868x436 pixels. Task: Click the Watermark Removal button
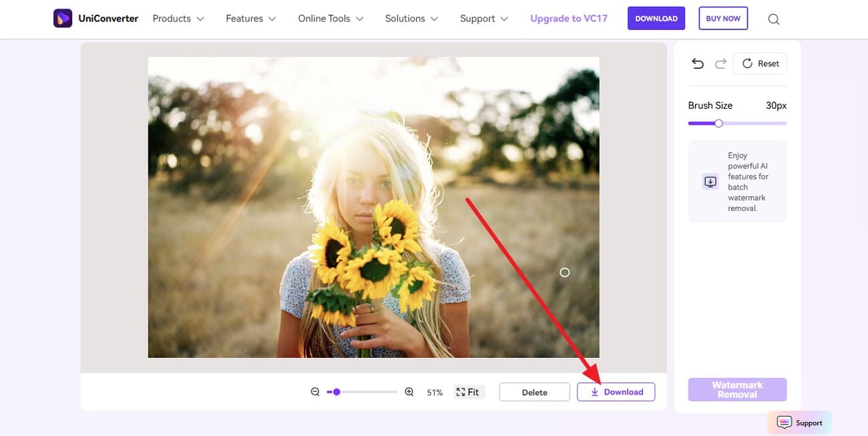[737, 389]
